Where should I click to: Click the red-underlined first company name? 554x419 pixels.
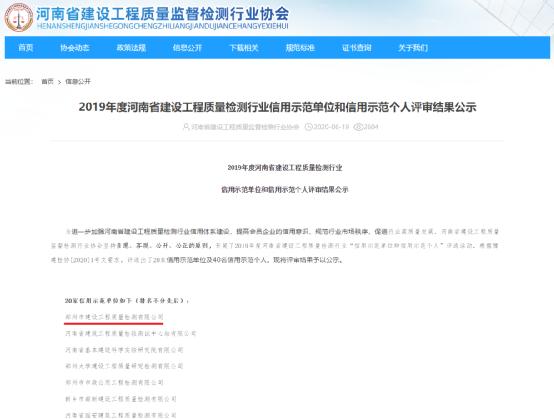[114, 317]
